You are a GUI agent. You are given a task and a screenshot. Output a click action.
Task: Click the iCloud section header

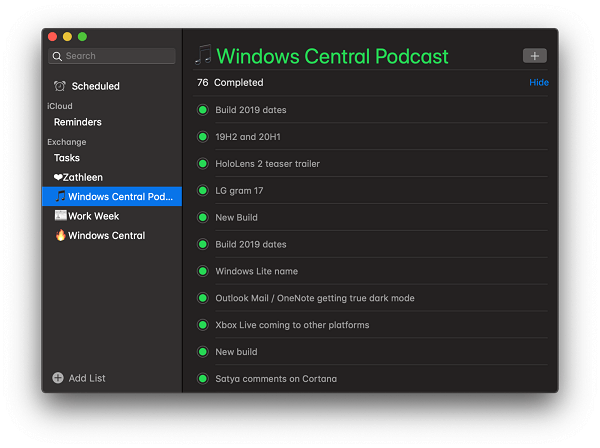point(60,106)
